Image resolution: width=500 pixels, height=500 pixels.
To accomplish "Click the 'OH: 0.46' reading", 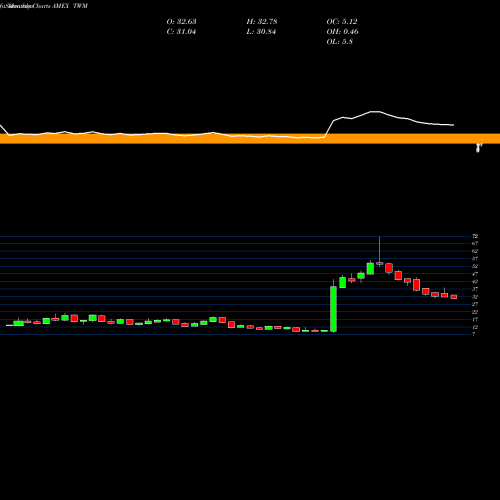I will [x=342, y=32].
